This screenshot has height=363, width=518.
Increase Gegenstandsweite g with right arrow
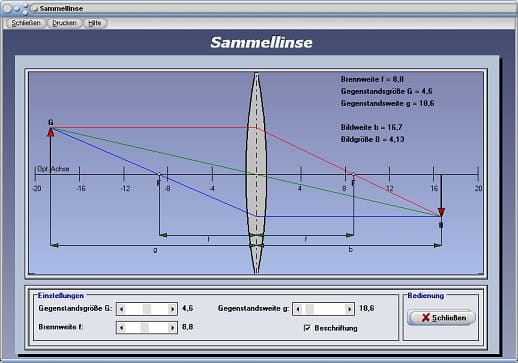pyautogui.click(x=349, y=309)
